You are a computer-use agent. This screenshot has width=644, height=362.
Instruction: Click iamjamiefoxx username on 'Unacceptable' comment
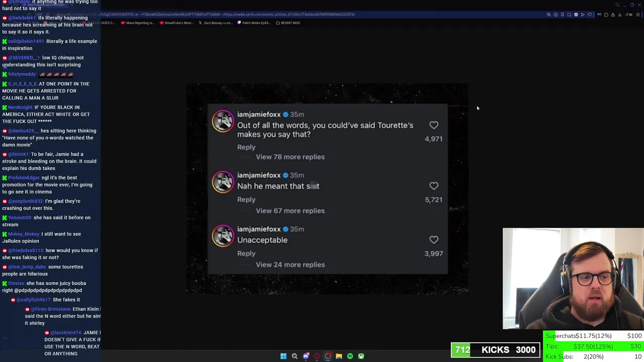[259, 229]
